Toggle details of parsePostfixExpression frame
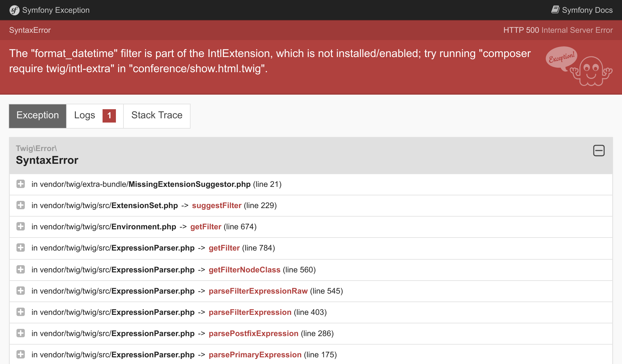This screenshot has width=622, height=364. click(21, 333)
